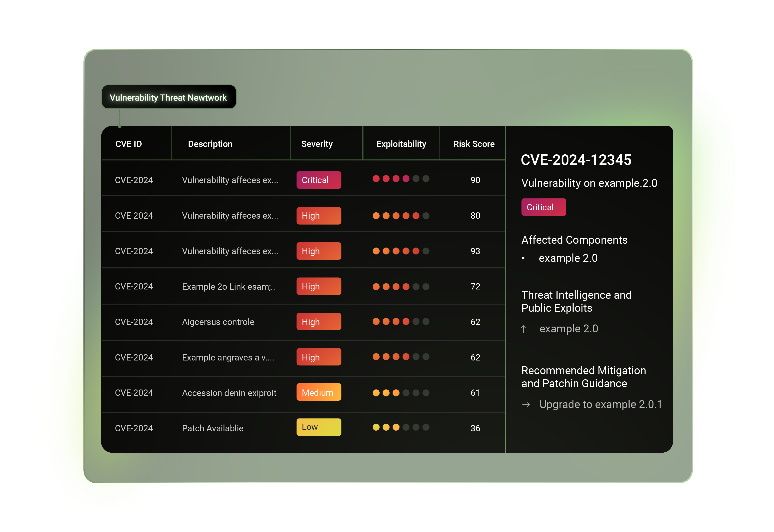Screen dimensions: 774x532
Task: Click exploitability dots in Aigcersus controle row
Action: point(401,321)
